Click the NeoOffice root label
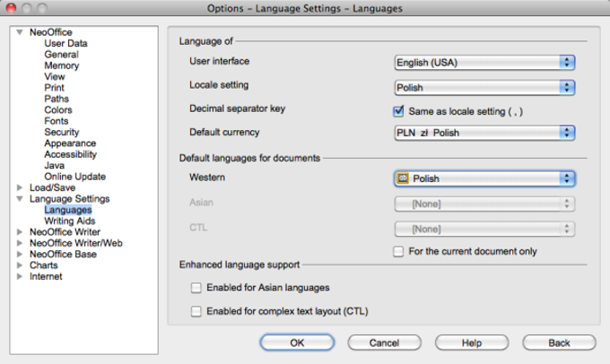610x364 pixels. coord(51,32)
